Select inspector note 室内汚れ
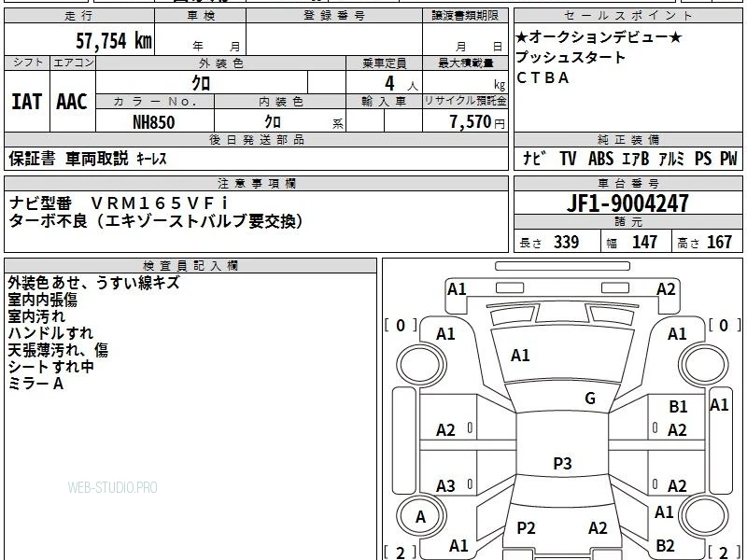The width and height of the screenshot is (747, 560). (36, 316)
